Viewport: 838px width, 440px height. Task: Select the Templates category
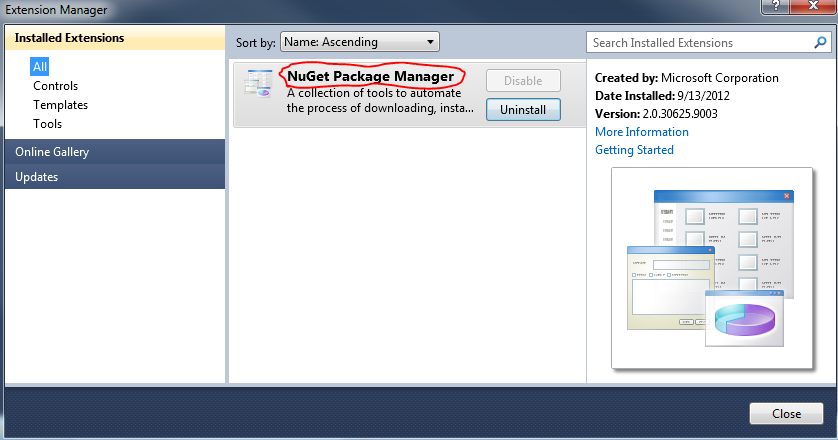coord(60,105)
